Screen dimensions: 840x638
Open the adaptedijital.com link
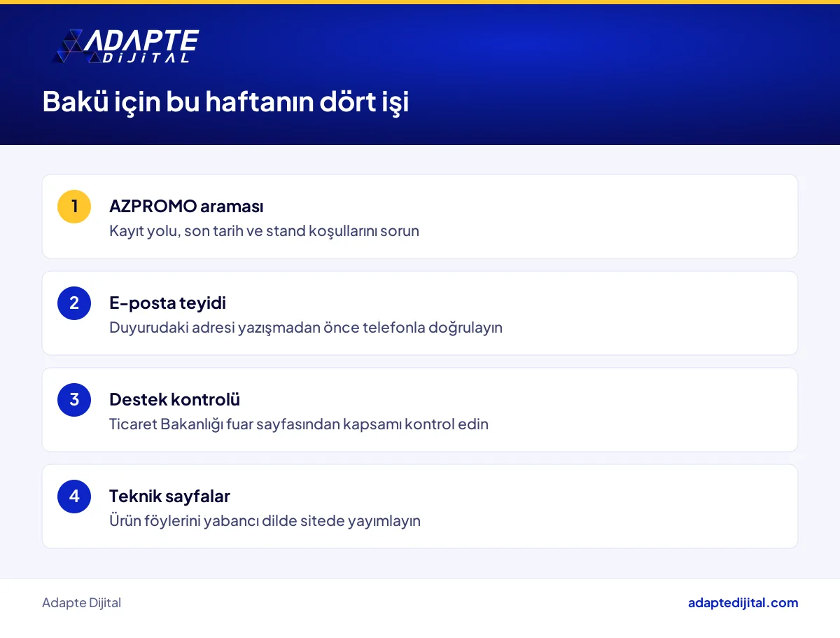tap(743, 603)
